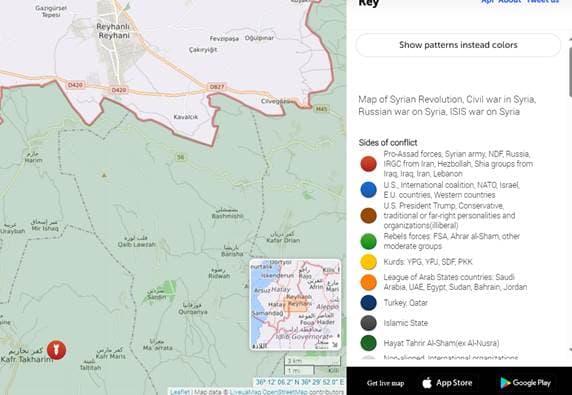Select the gray Islamic State legend circle
The height and width of the screenshot is (395, 572).
tap(368, 323)
